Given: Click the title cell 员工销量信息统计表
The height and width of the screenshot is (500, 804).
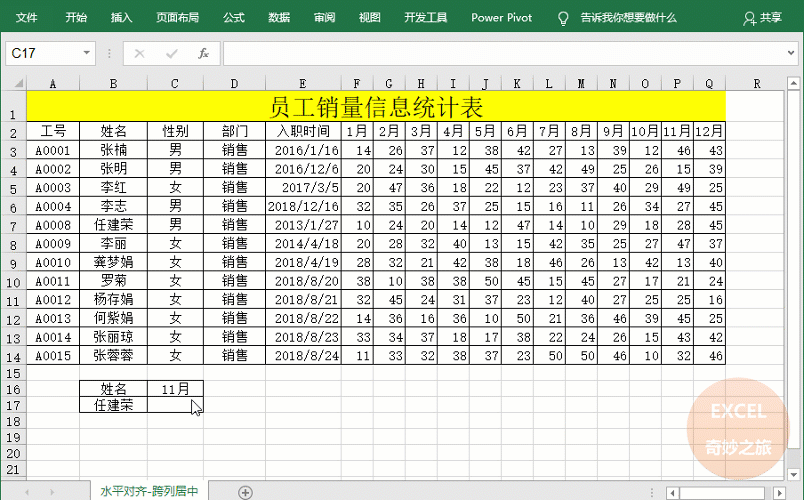Looking at the screenshot, I should pyautogui.click(x=376, y=107).
